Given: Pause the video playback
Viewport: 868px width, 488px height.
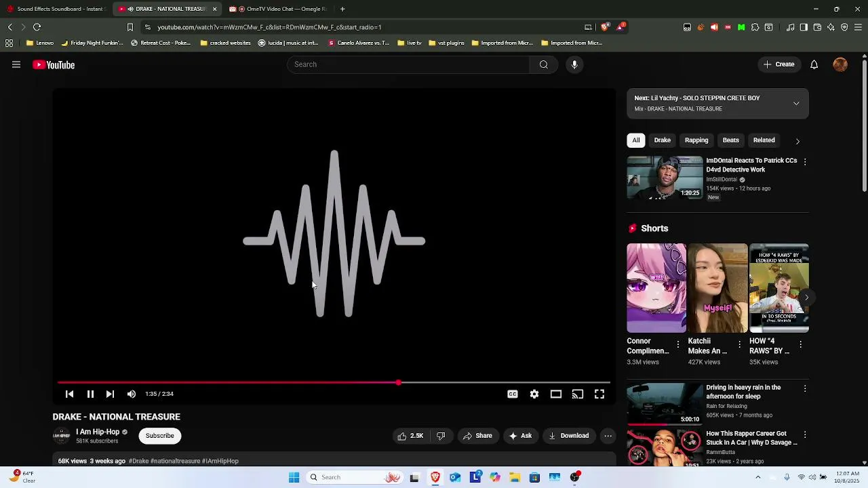Looking at the screenshot, I should [90, 394].
